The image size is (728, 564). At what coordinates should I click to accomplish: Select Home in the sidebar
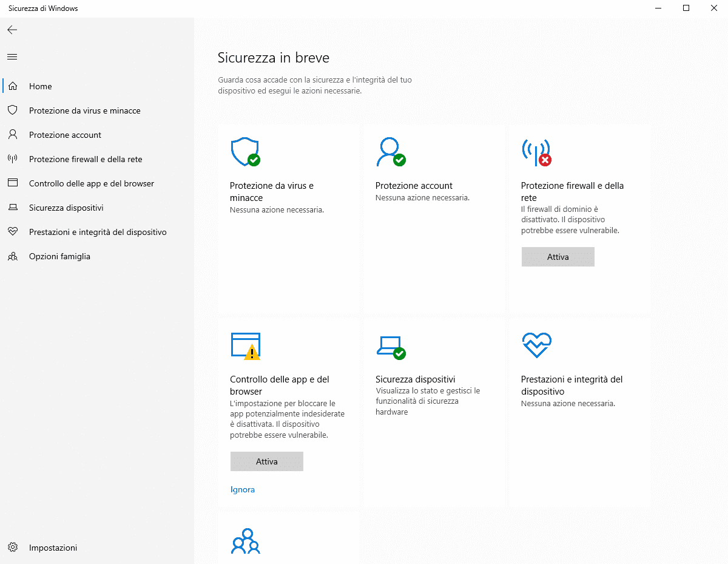tap(41, 86)
